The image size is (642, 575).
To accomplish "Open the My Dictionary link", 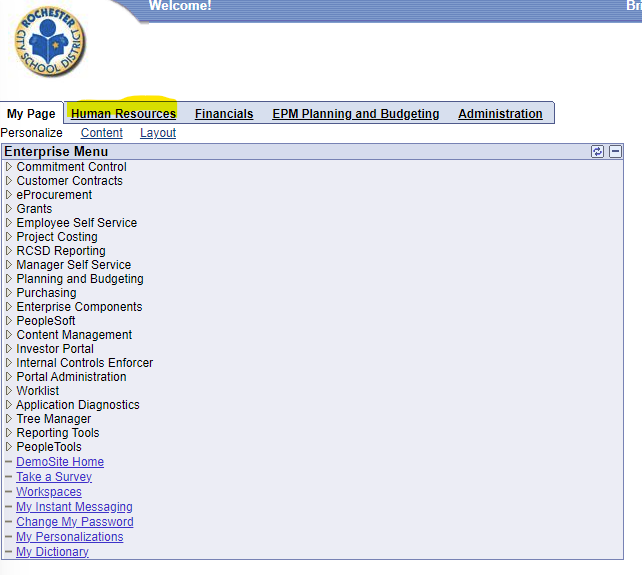I will point(52,552).
